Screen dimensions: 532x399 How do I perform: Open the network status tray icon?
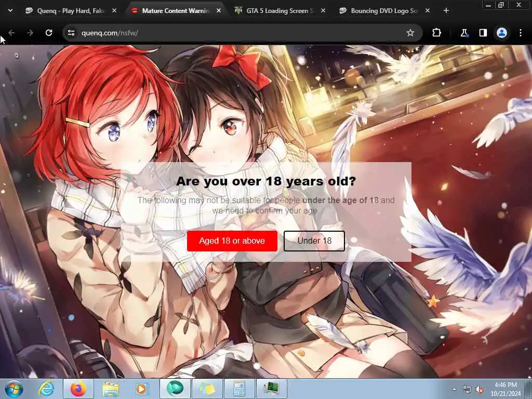467,390
